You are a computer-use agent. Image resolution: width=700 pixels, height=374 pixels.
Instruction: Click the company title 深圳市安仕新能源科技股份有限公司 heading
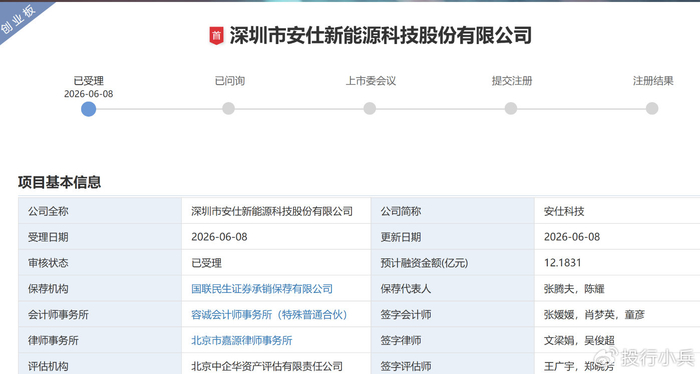[380, 36]
